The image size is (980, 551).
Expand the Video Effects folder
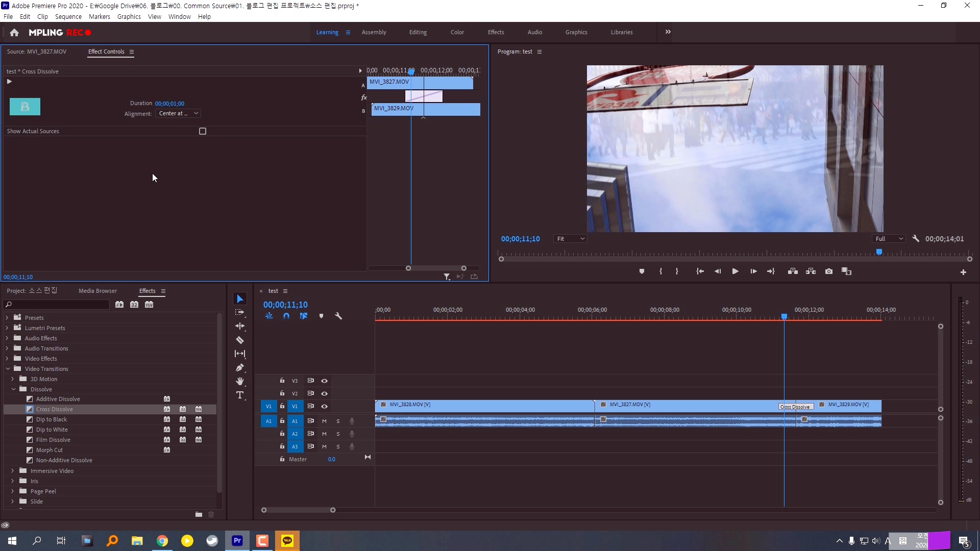(x=7, y=359)
